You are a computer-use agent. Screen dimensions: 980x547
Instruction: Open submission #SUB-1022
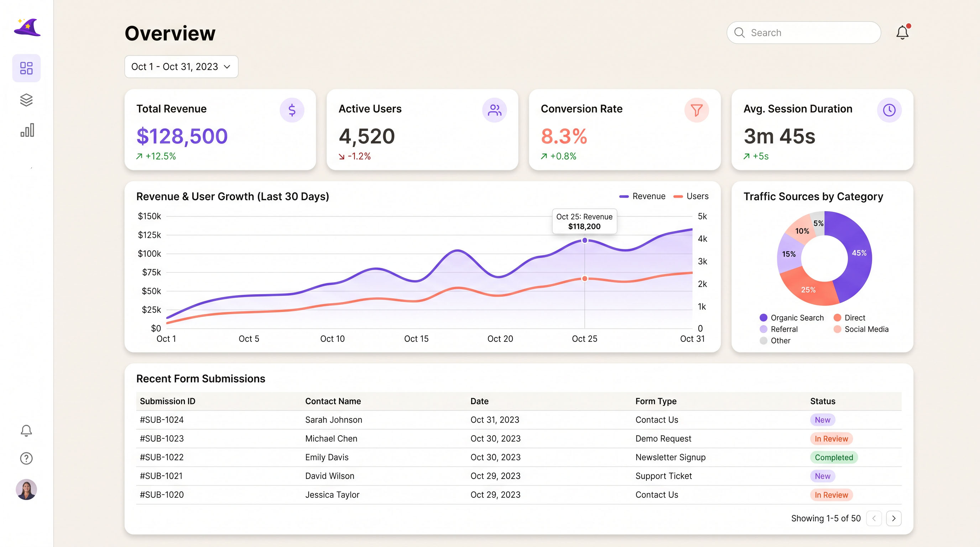coord(162,457)
